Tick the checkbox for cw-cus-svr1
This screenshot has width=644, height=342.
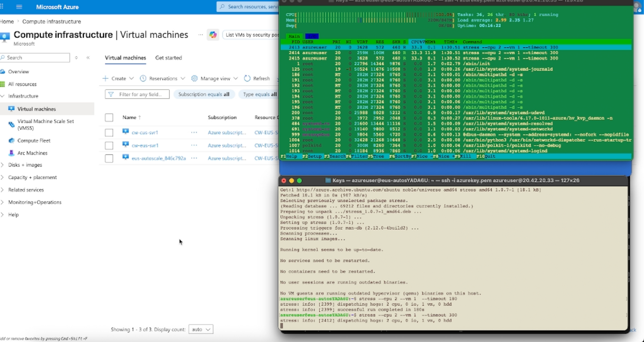tap(109, 132)
